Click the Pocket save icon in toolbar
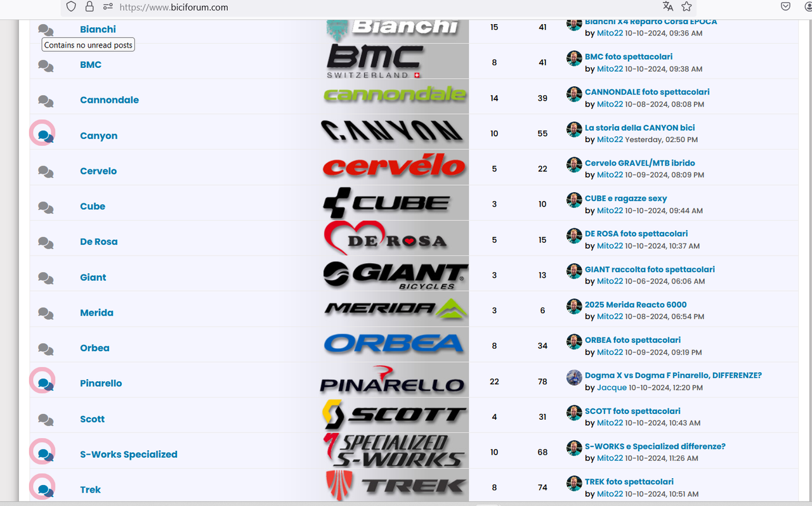Screen dimensions: 812x506 (785, 6)
